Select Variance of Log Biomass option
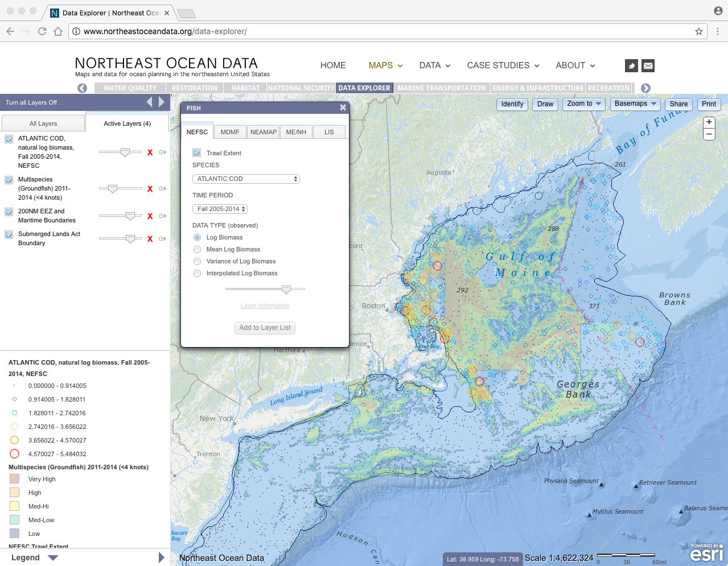Screen dimensions: 728x566 (x=197, y=261)
